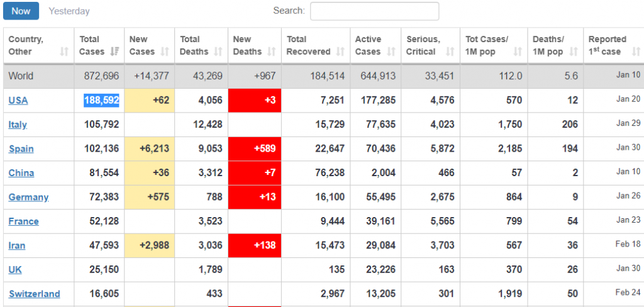Click Serious, Critical sort arrows icon
This screenshot has width=644, height=307.
tap(450, 52)
